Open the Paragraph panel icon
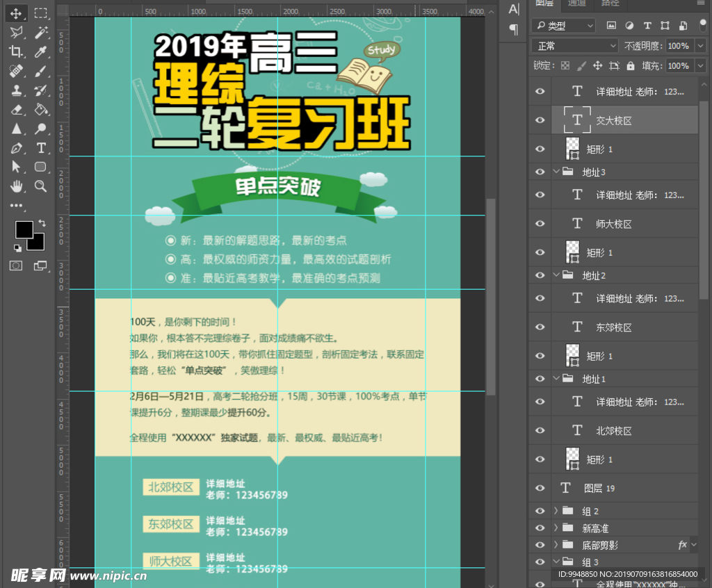The height and width of the screenshot is (588, 712). pos(512,29)
